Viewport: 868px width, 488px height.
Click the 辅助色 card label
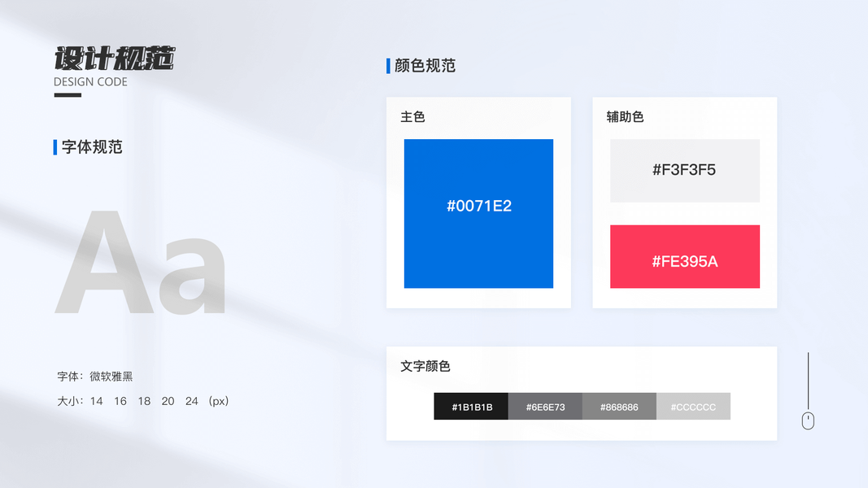(625, 117)
